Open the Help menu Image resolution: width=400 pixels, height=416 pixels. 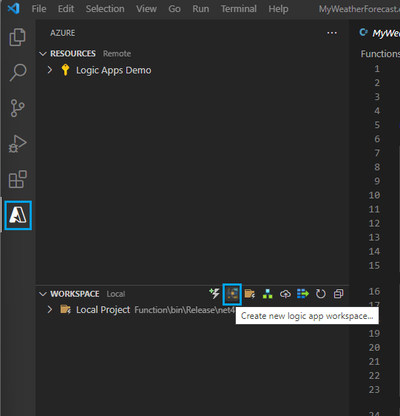(278, 9)
